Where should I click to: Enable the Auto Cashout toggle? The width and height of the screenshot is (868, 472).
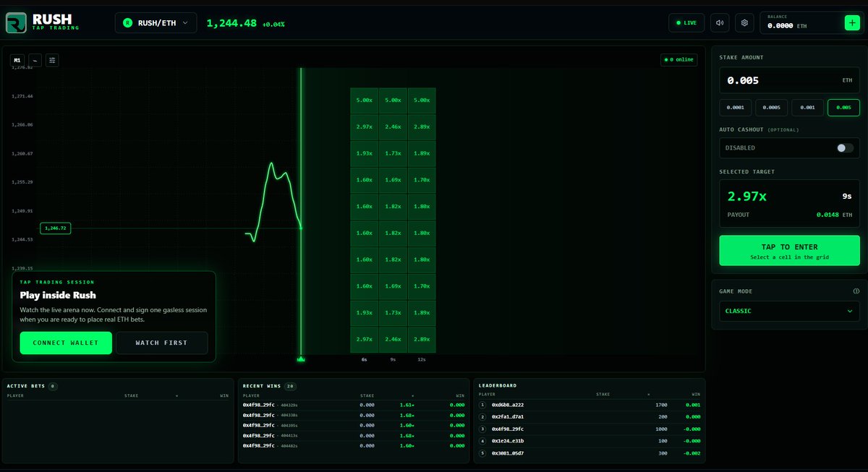845,147
